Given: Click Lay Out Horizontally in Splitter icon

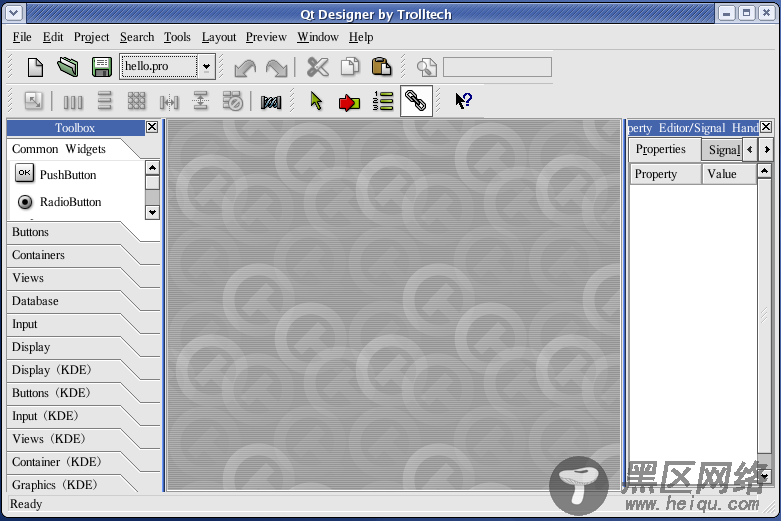Looking at the screenshot, I should (x=169, y=102).
